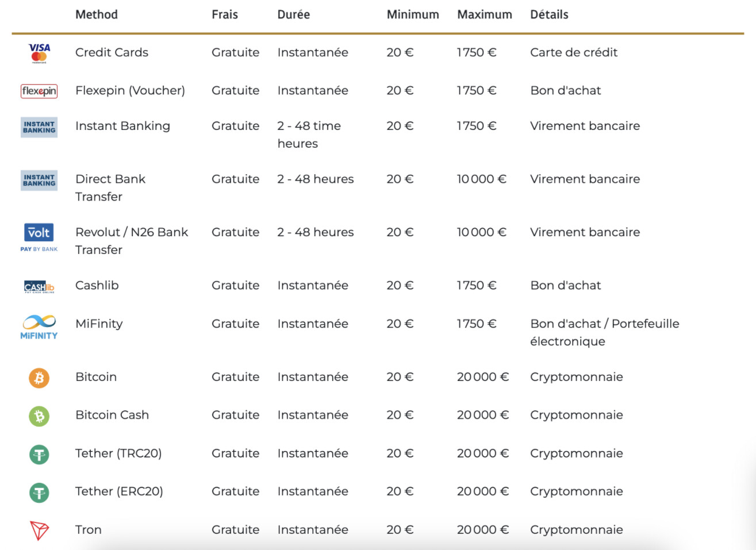Click the Détails column header

(x=549, y=14)
